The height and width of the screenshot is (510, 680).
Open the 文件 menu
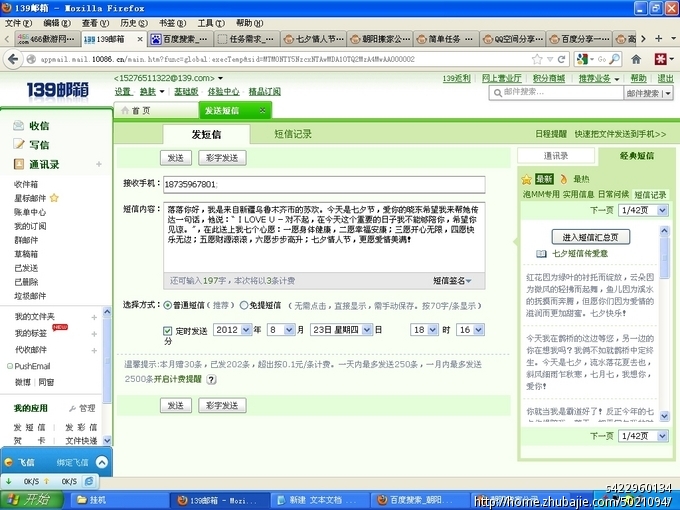18,23
